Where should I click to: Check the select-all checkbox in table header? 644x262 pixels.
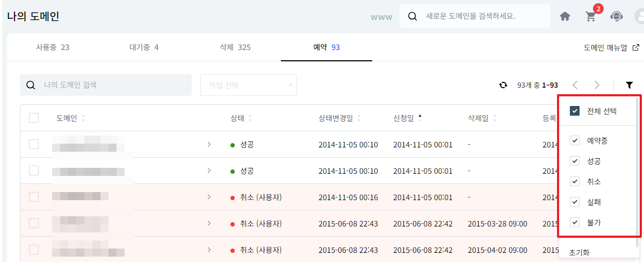(34, 118)
